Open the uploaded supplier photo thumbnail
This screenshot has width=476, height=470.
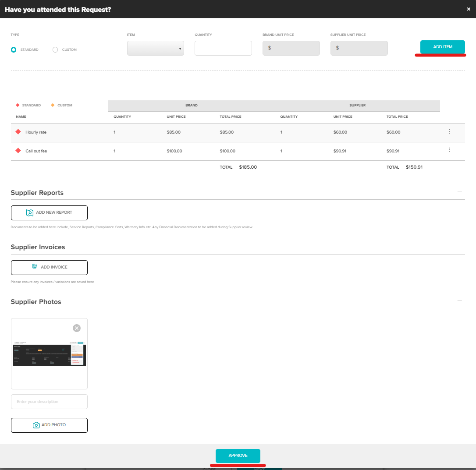click(49, 355)
